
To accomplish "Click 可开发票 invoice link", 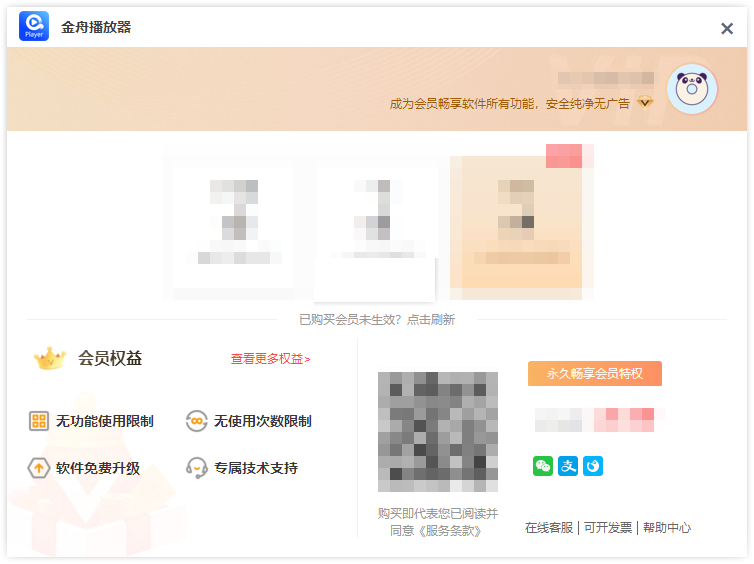I will pos(608,527).
